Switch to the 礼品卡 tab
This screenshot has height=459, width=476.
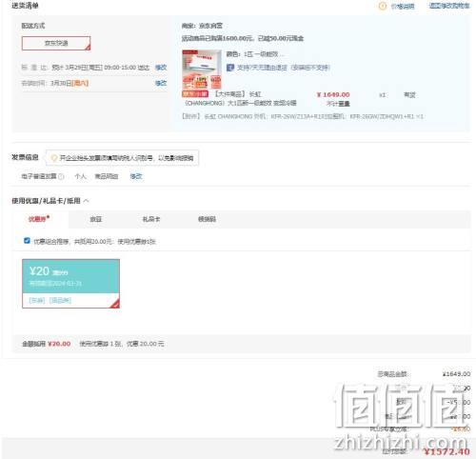(151, 219)
